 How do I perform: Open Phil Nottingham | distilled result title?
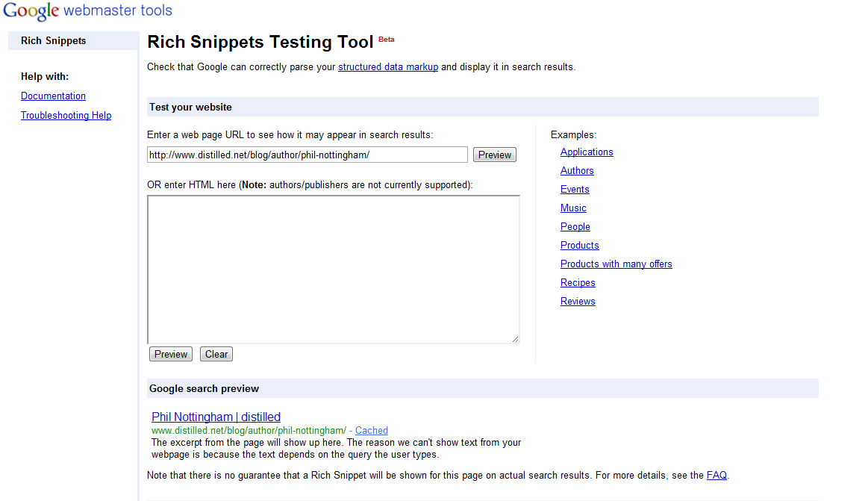(216, 417)
